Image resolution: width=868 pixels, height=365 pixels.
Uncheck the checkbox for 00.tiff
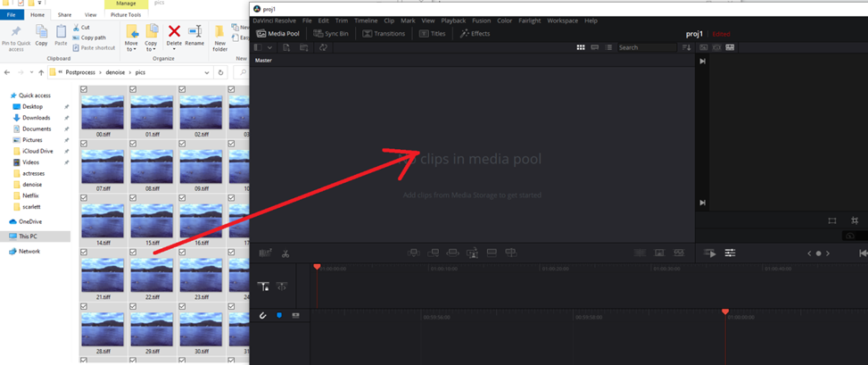(x=84, y=89)
